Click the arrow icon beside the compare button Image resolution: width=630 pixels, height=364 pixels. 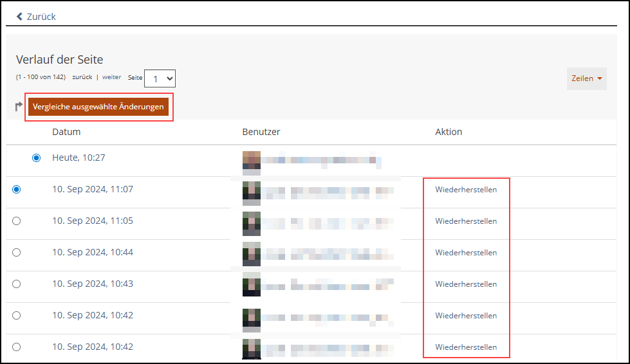tap(19, 107)
